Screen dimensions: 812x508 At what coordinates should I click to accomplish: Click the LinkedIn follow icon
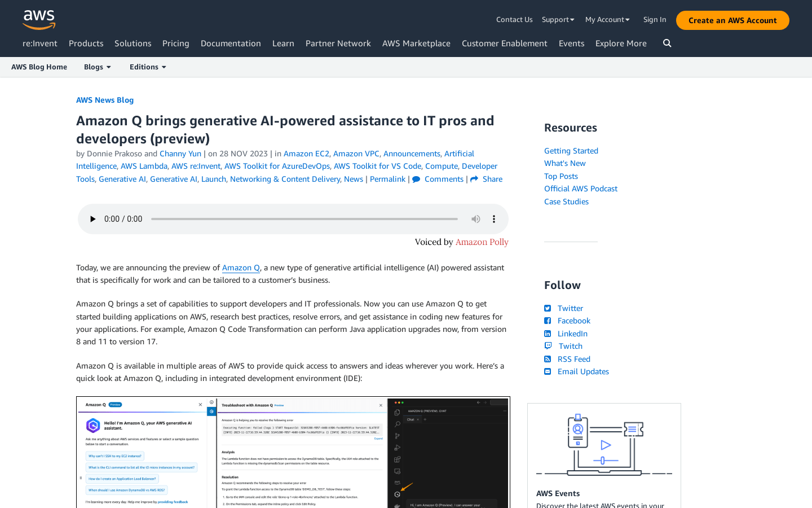click(x=548, y=334)
